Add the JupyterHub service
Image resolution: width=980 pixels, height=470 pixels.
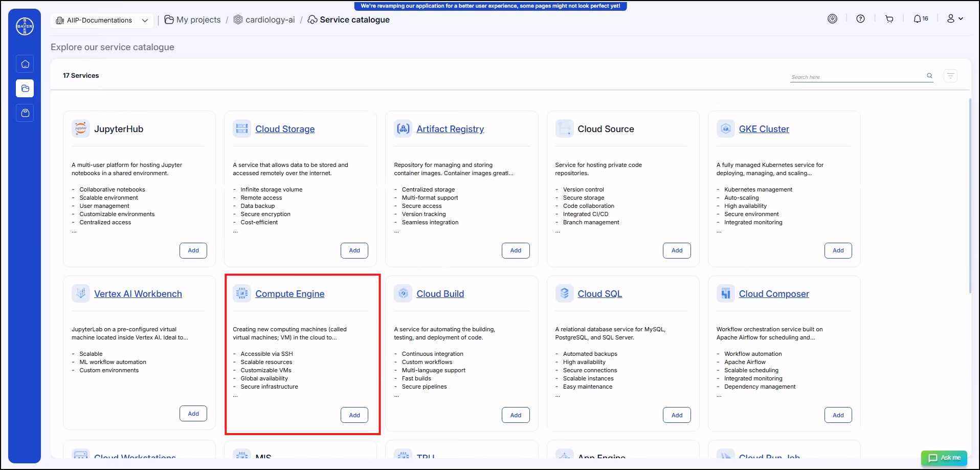pos(193,250)
